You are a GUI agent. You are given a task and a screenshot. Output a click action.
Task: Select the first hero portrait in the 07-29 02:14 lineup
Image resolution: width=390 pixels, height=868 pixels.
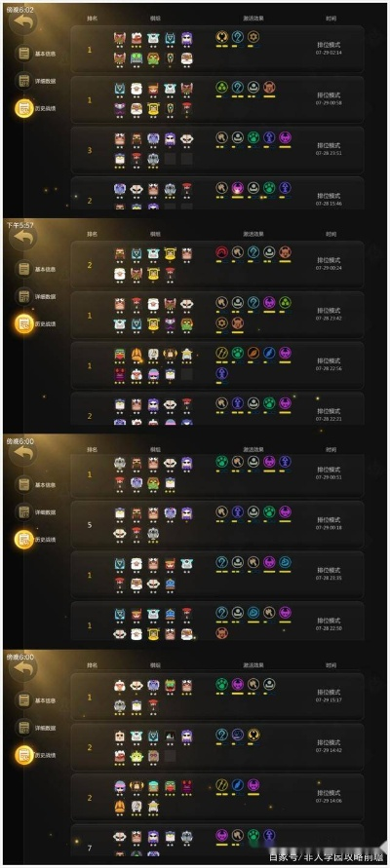coord(120,38)
